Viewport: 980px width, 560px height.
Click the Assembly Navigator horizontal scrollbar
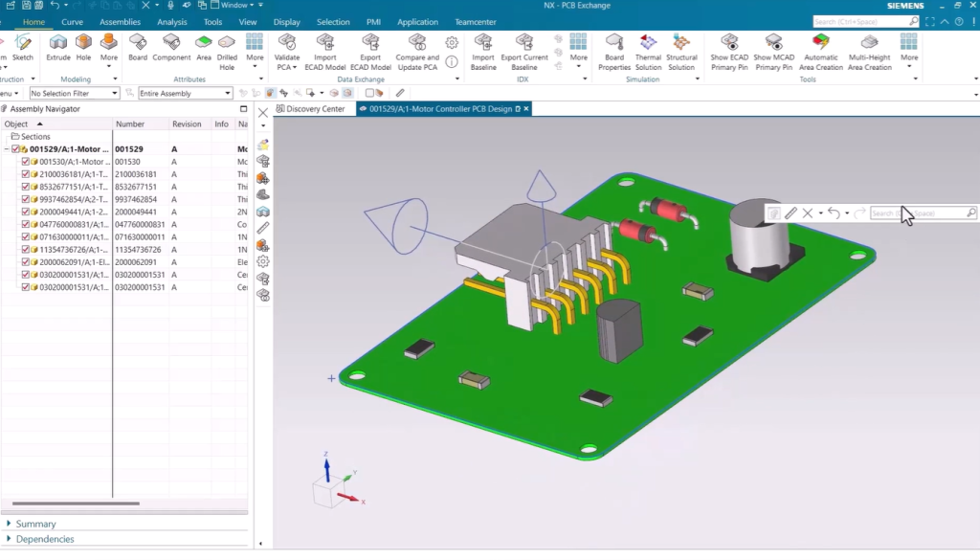click(76, 504)
